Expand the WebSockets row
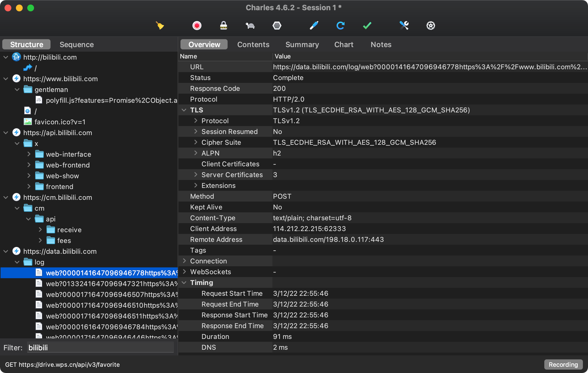 click(184, 272)
